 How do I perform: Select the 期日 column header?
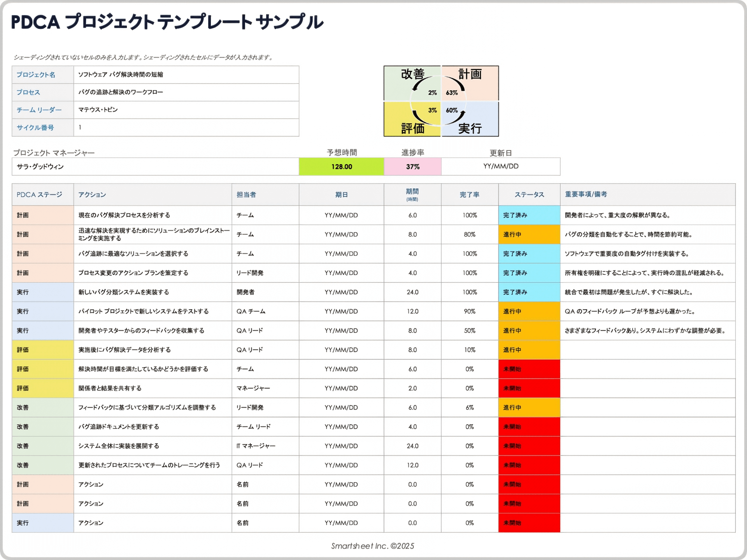coord(342,194)
